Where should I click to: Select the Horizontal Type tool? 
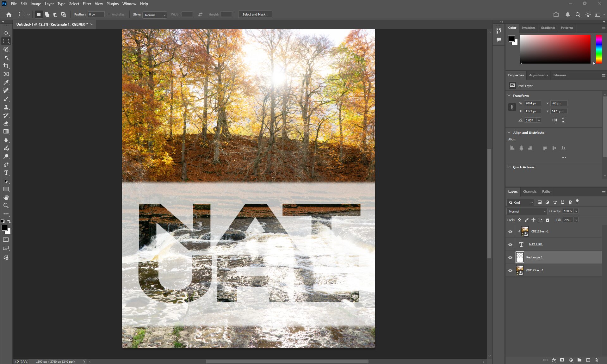click(6, 173)
